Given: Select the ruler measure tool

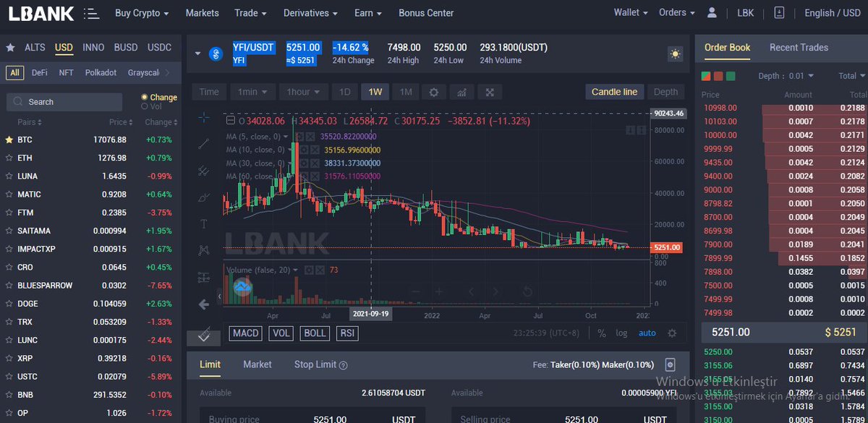Looking at the screenshot, I should tap(203, 333).
